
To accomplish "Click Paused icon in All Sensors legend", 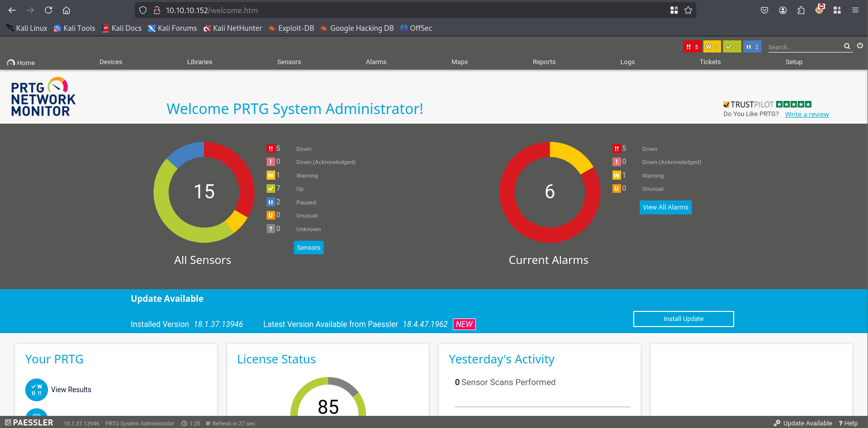I will (x=271, y=202).
